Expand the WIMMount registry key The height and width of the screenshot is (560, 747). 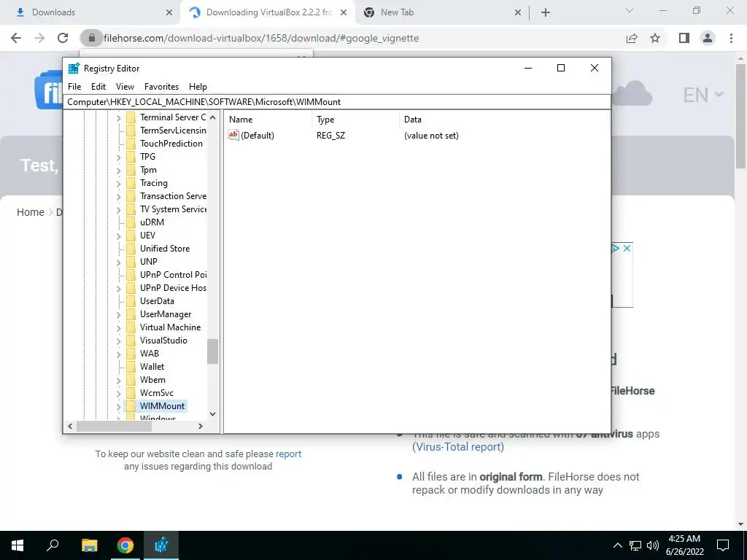coord(119,406)
